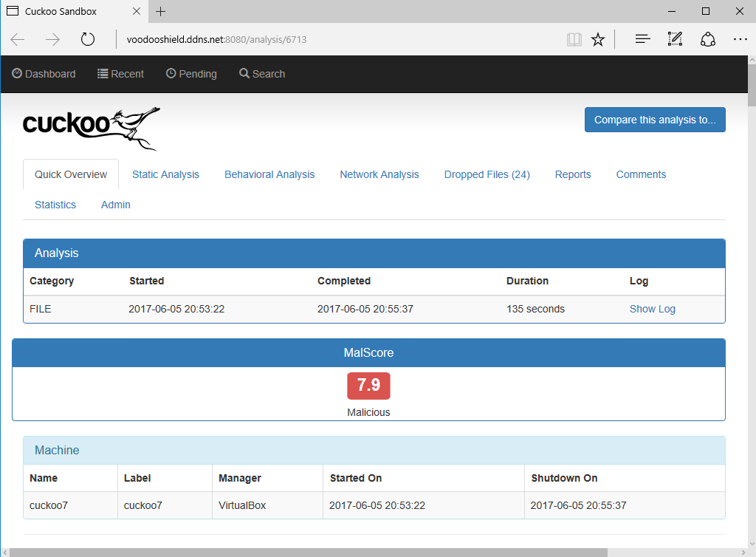Open the Admin tab

(x=116, y=205)
